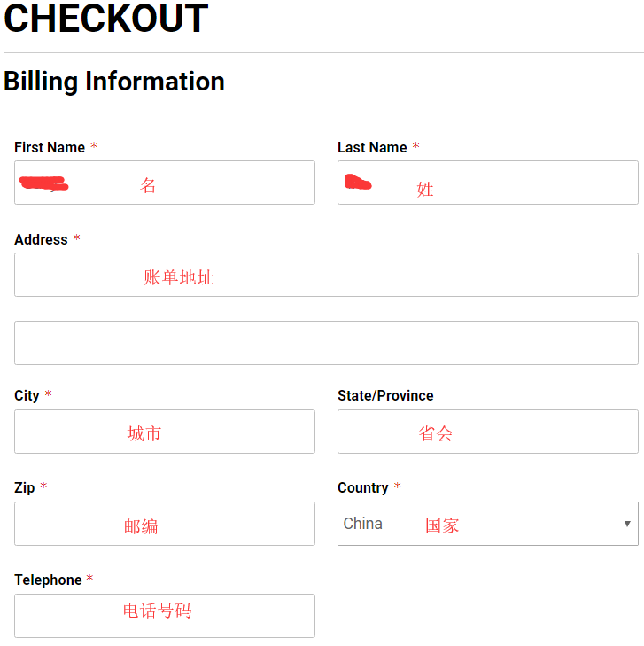This screenshot has height=646, width=644.
Task: Click the State/Province label
Action: [x=385, y=395]
